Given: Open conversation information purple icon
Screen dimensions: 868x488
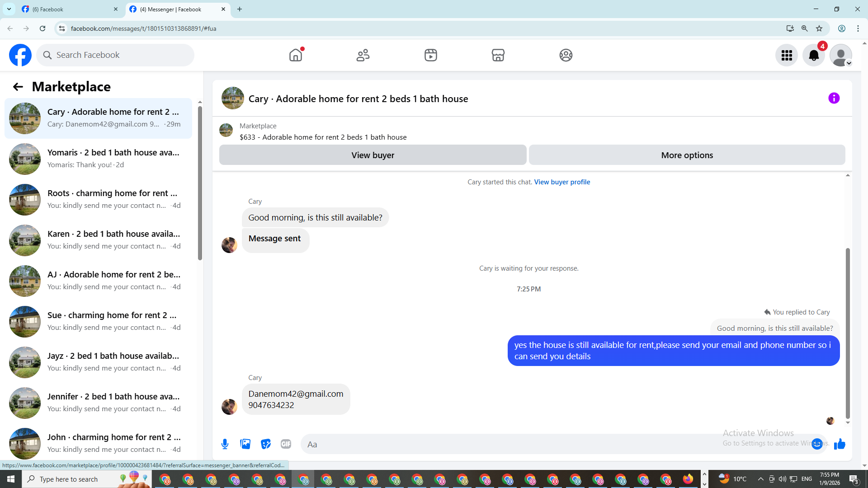Looking at the screenshot, I should point(834,98).
